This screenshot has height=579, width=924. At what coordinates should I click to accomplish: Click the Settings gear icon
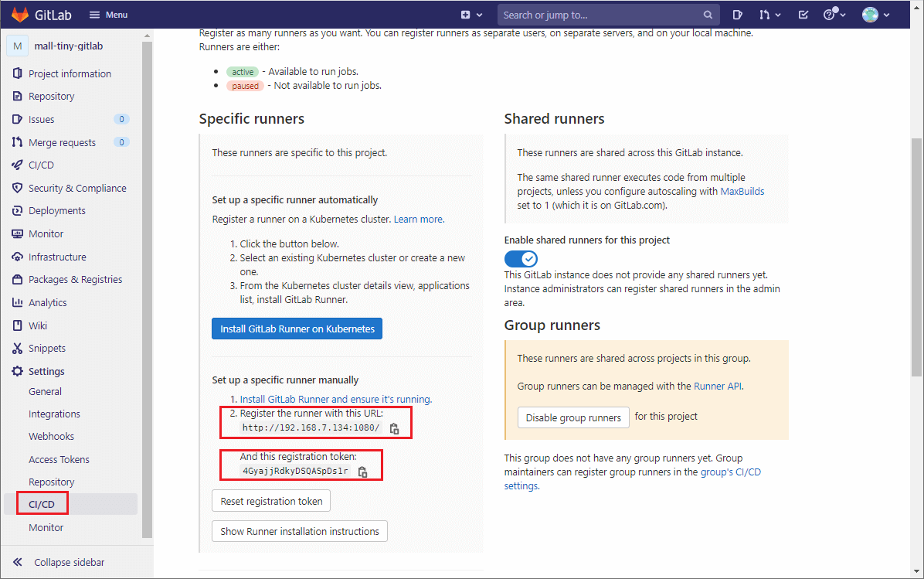point(17,371)
